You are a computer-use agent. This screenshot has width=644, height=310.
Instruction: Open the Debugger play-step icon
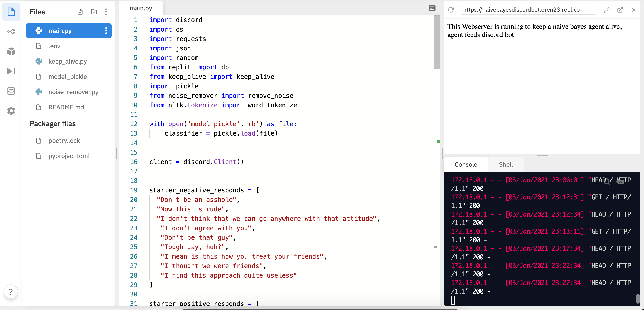(x=11, y=71)
